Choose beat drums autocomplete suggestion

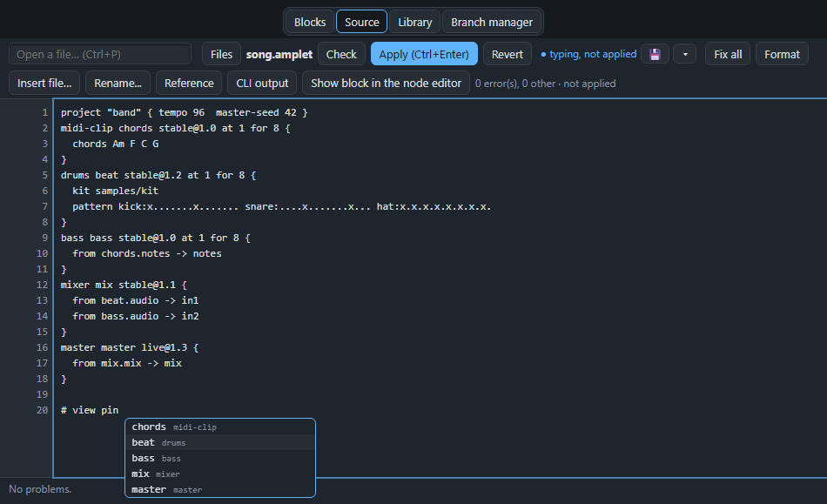pos(220,443)
